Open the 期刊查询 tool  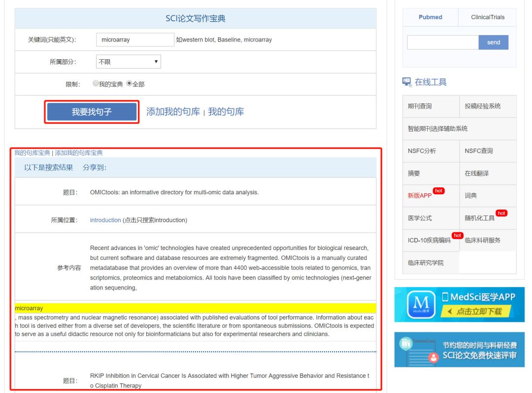click(x=420, y=106)
